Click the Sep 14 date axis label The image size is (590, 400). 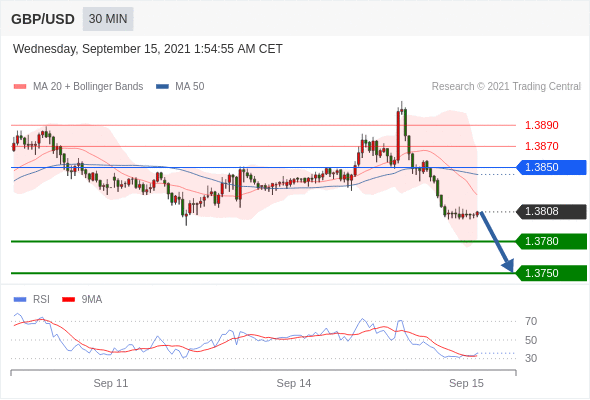coord(294,383)
